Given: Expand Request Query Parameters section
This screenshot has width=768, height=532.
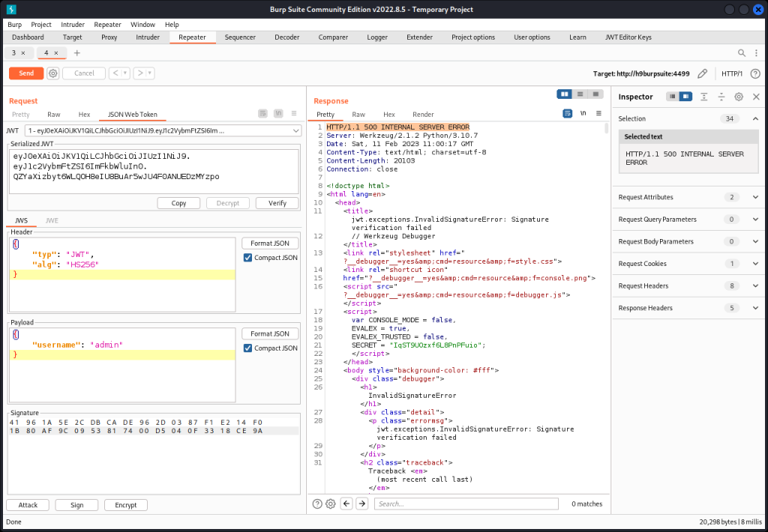Looking at the screenshot, I should tap(756, 220).
